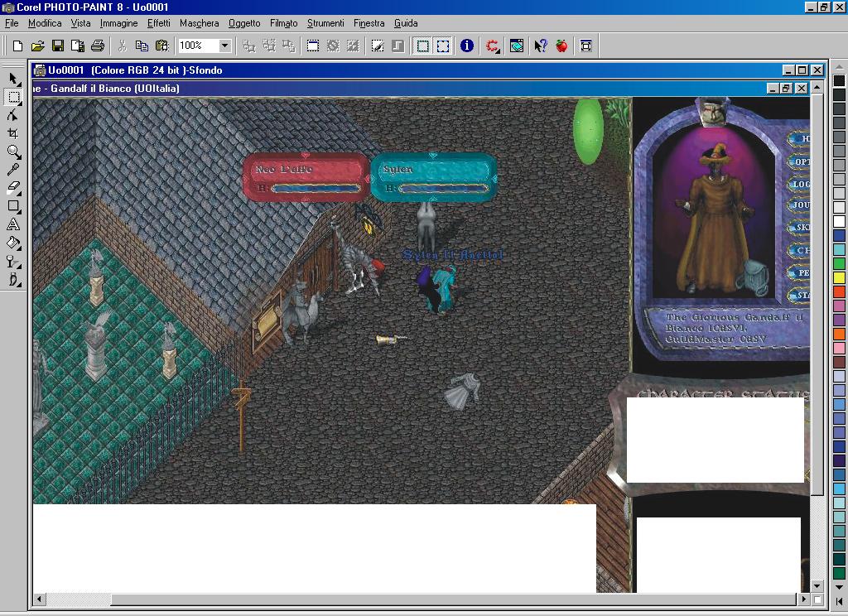This screenshot has height=616, width=848.
Task: Open a file using the folder icon
Action: pyautogui.click(x=37, y=46)
